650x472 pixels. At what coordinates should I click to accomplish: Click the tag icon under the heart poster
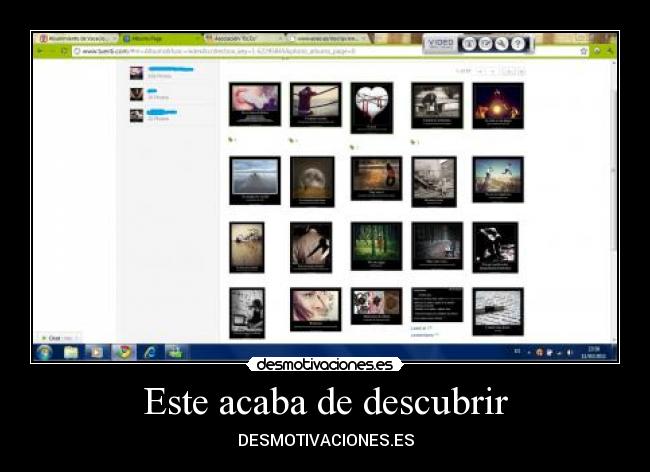[353, 147]
